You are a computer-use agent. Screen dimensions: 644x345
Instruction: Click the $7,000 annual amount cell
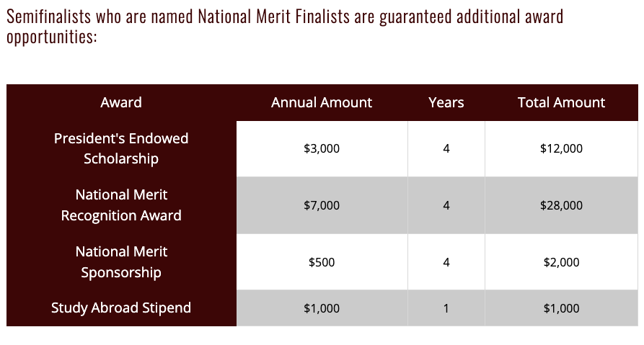point(322,205)
